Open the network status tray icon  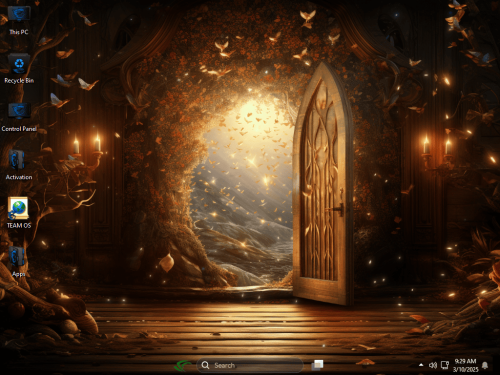[x=445, y=365]
